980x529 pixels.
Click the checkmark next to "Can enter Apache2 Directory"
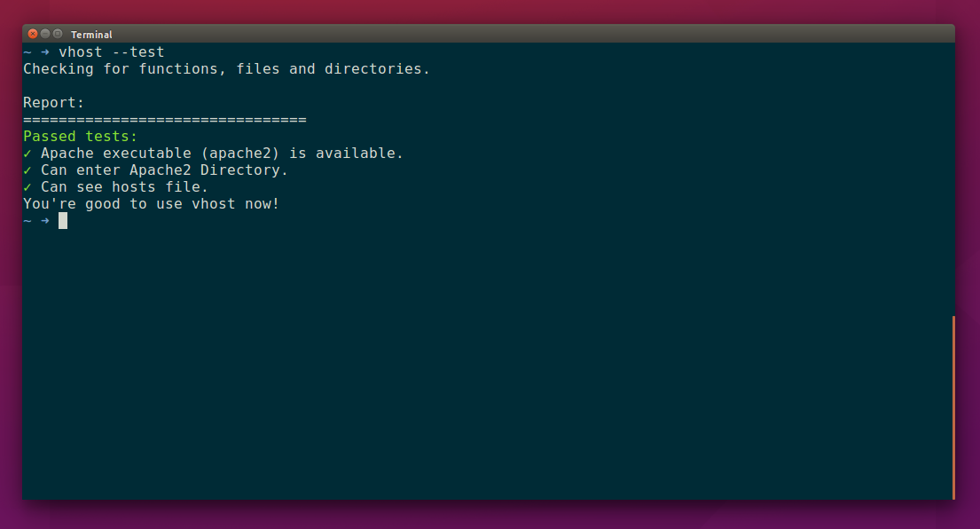point(27,170)
